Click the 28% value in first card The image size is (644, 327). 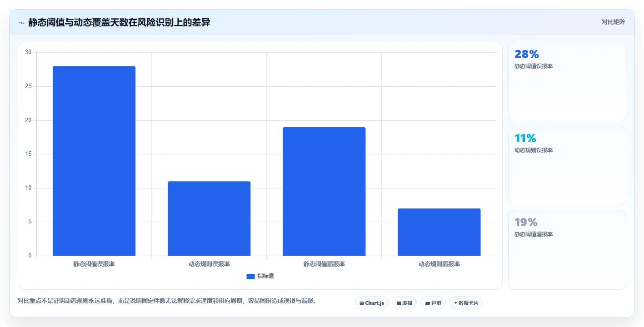[x=527, y=54]
